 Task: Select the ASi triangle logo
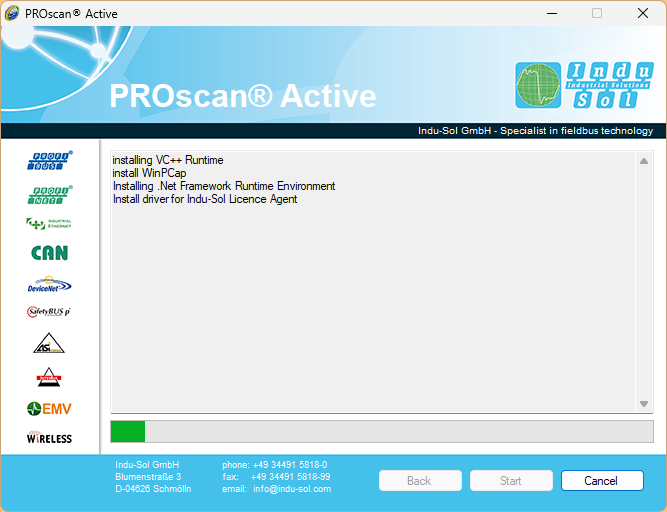(49, 343)
